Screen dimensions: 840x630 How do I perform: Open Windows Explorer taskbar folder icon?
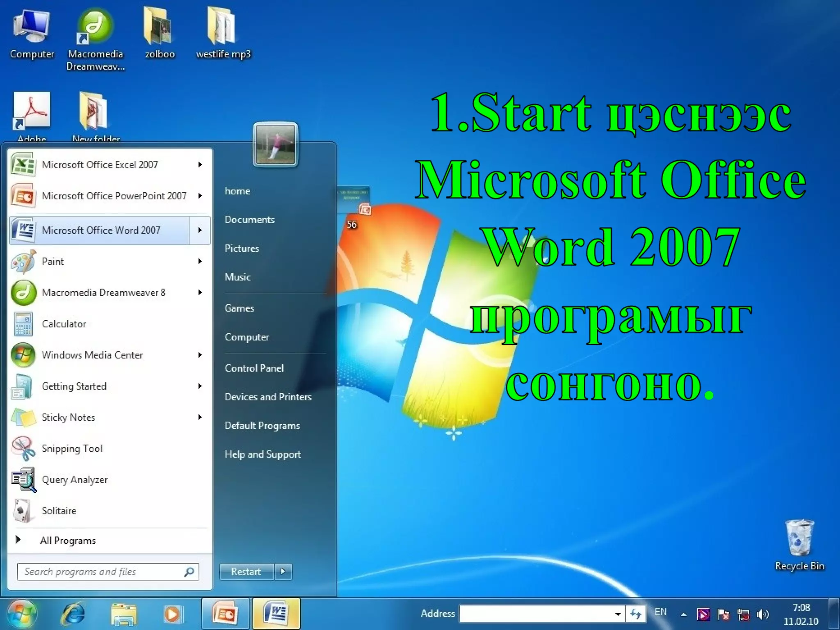(123, 614)
